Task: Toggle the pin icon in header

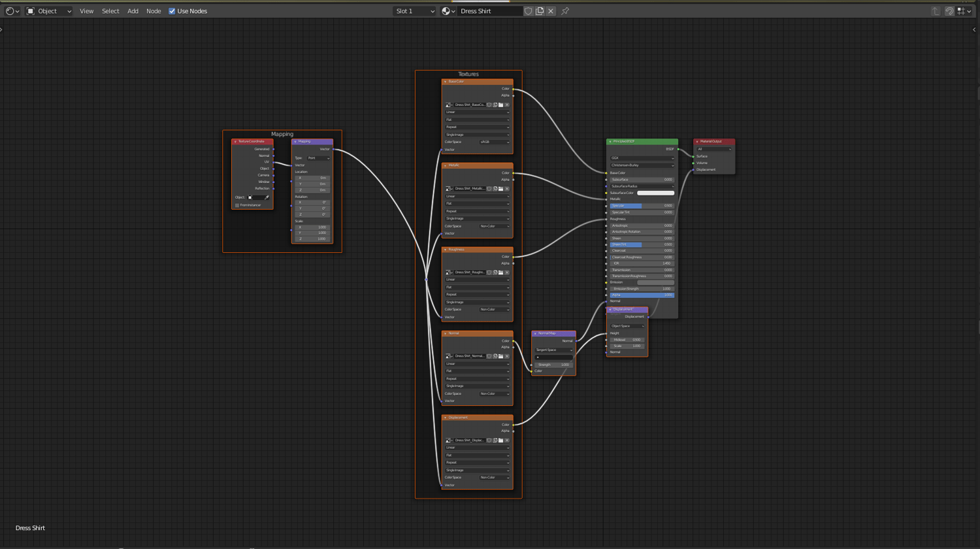Action: (565, 11)
